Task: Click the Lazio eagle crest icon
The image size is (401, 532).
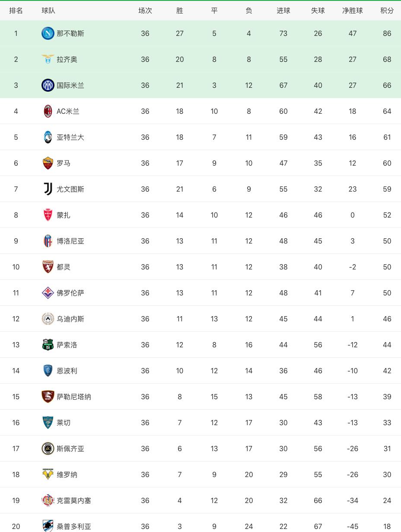Action: click(48, 59)
